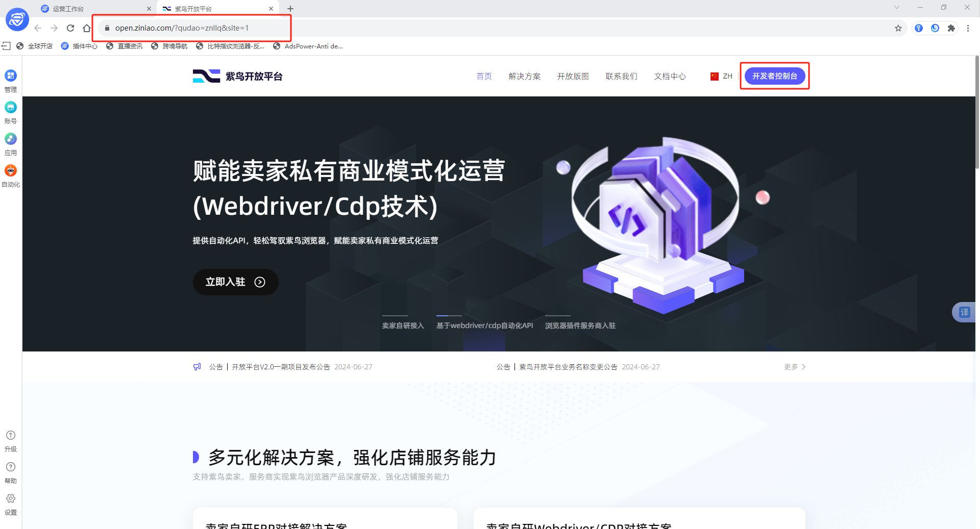980x529 pixels.
Task: Open the extensions puzzle icon
Action: point(951,28)
